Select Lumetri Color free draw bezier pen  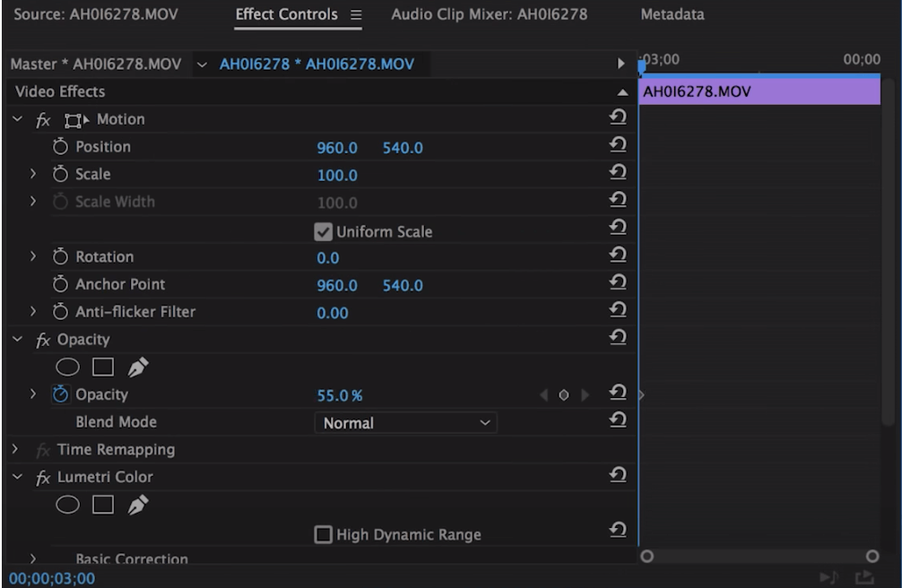point(138,506)
